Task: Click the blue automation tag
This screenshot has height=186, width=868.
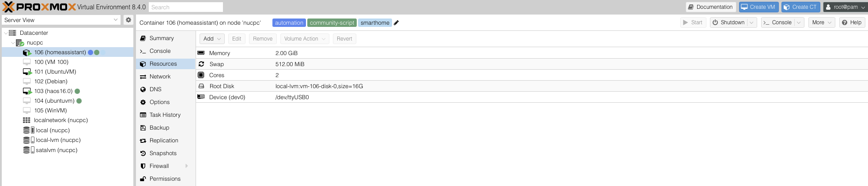Action: pos(289,23)
